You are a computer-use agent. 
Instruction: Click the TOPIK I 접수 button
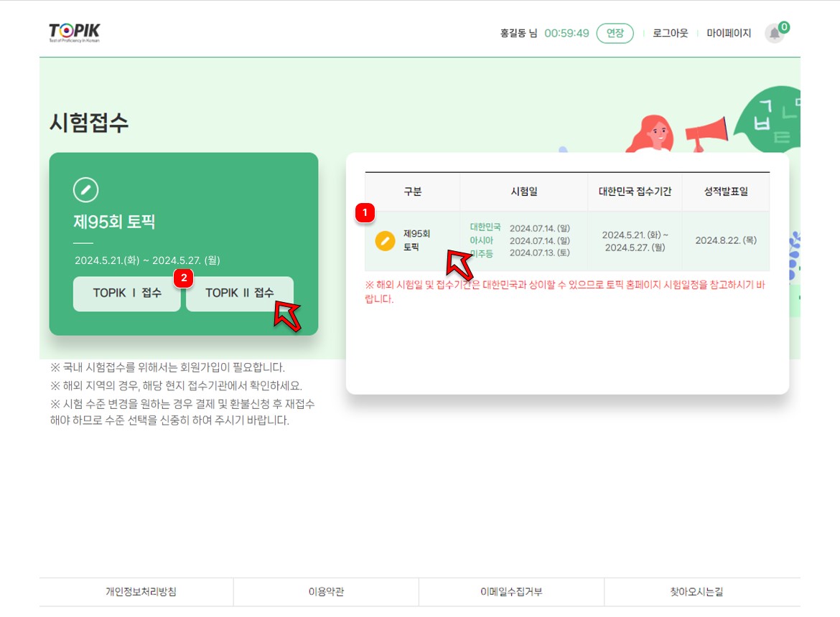click(x=127, y=293)
